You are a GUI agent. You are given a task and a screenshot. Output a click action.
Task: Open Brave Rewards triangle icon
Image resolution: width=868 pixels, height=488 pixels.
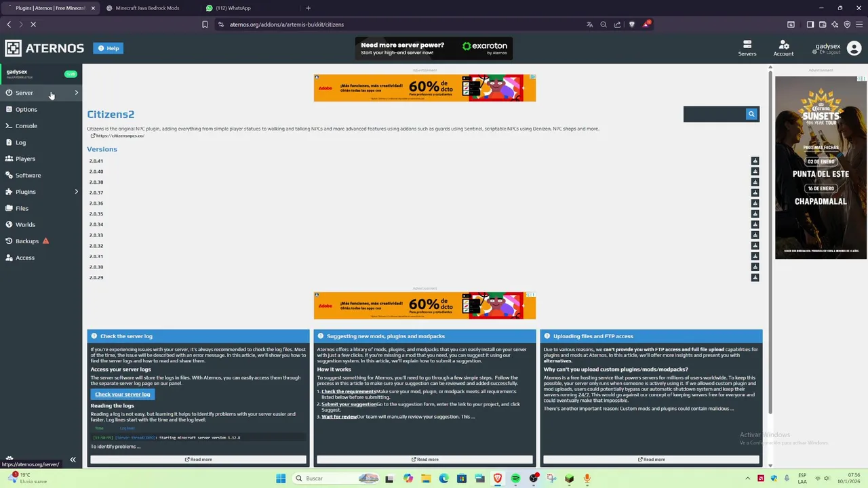tap(646, 24)
